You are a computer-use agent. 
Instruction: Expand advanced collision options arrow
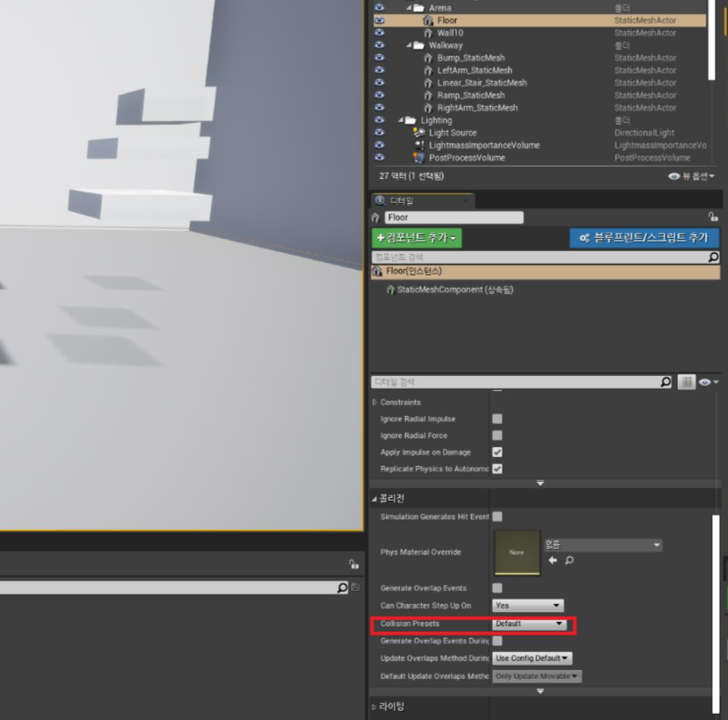point(540,691)
